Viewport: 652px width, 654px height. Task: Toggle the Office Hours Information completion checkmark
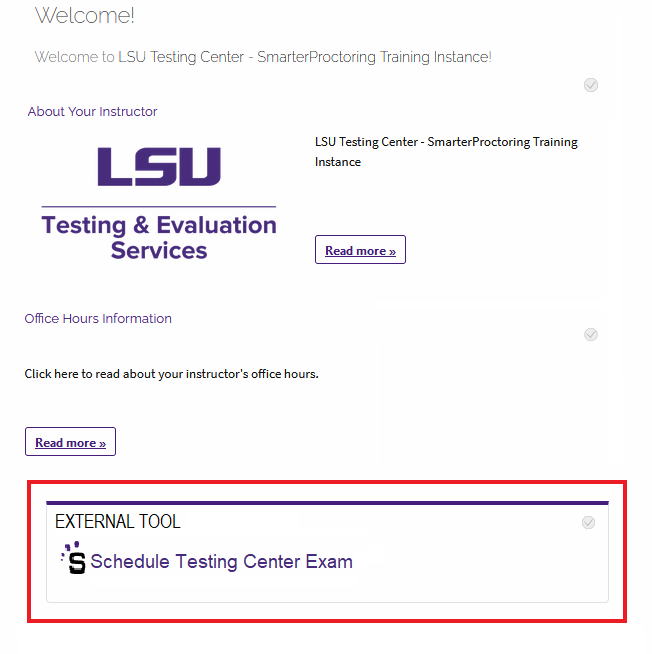point(591,334)
